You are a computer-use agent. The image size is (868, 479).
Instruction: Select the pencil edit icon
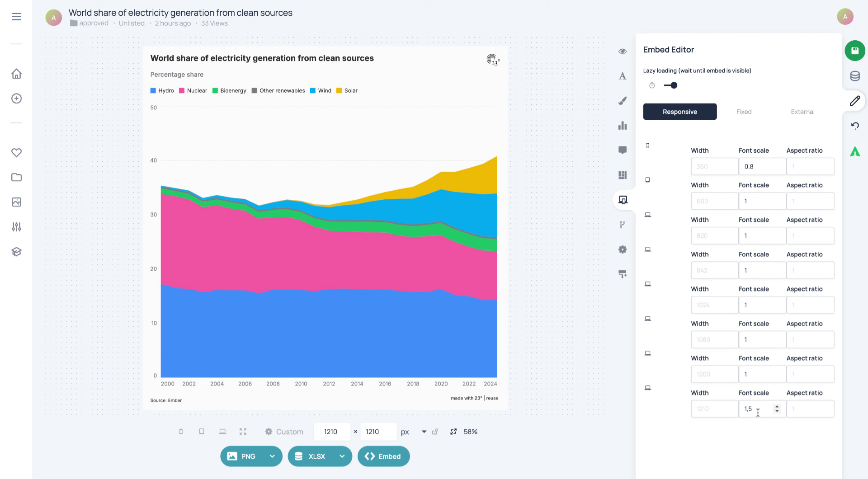855,101
